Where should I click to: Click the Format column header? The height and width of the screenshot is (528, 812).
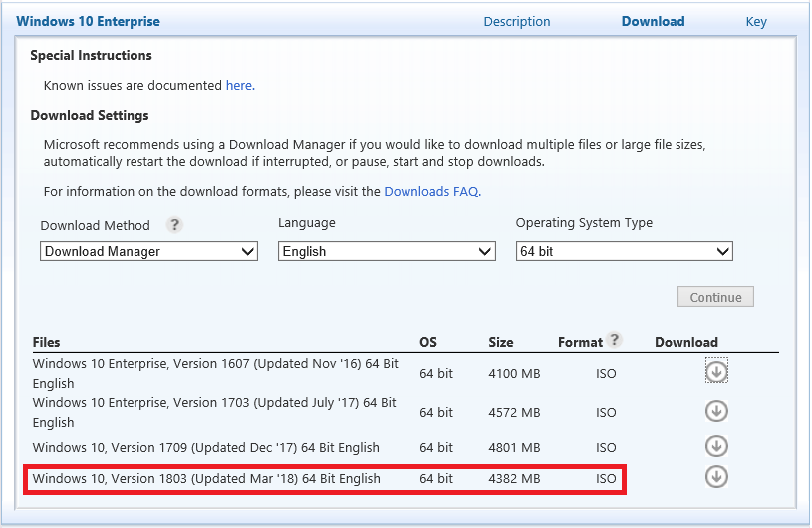pyautogui.click(x=580, y=342)
